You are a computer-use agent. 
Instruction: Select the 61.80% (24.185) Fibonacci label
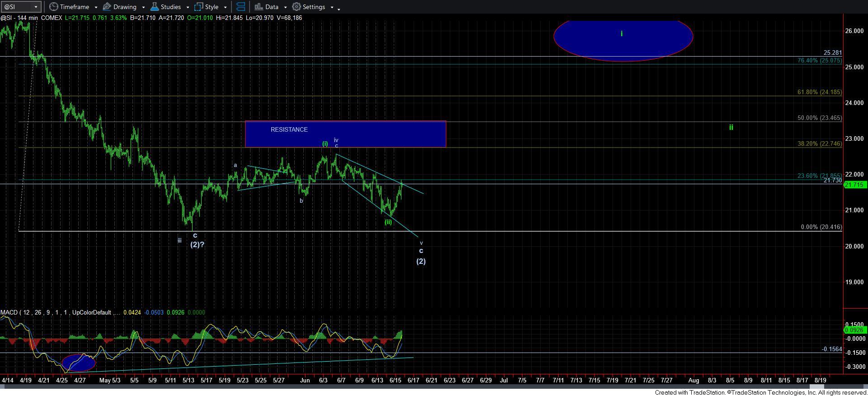[x=819, y=92]
